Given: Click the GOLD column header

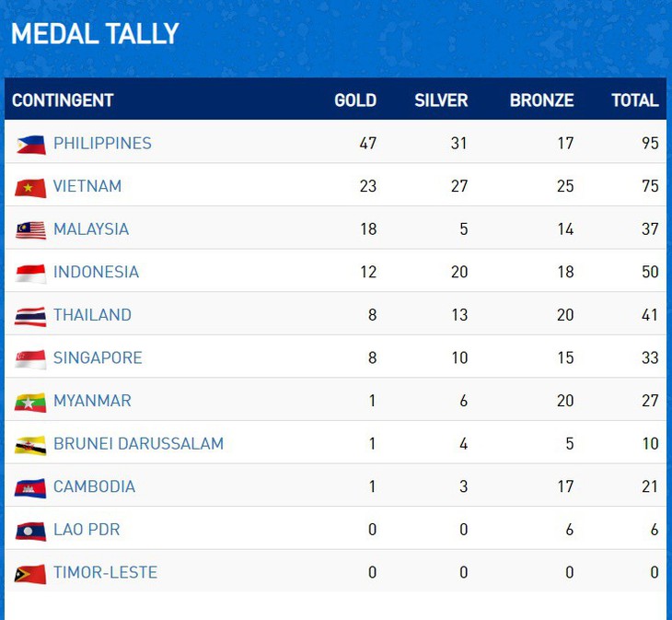Looking at the screenshot, I should pyautogui.click(x=355, y=100).
